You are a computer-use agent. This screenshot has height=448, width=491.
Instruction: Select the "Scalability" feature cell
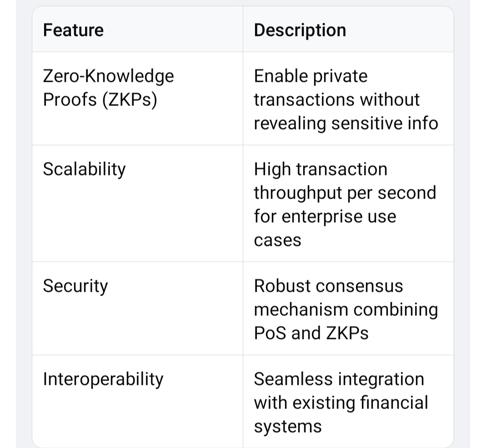(x=84, y=169)
